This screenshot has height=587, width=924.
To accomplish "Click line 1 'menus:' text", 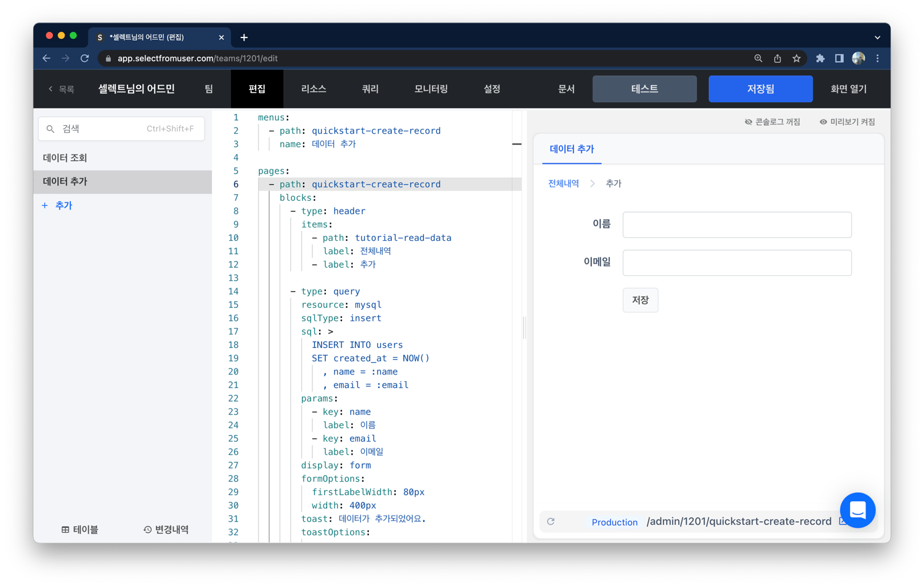I will point(274,118).
